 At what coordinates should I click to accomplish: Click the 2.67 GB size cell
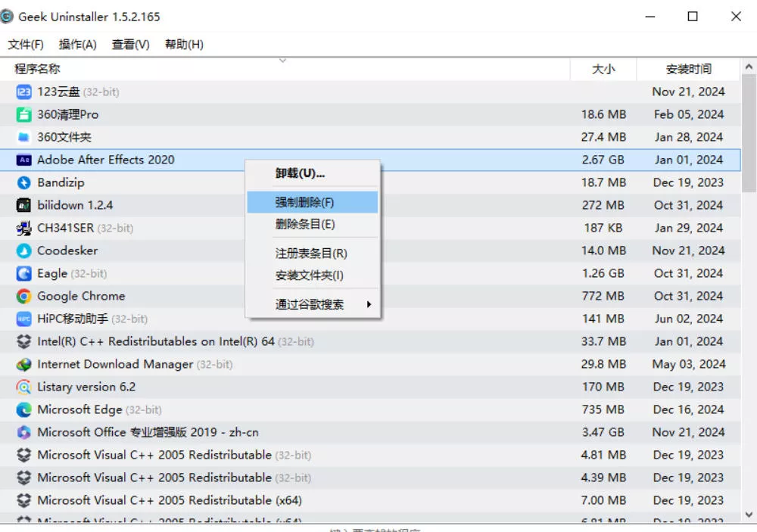point(603,160)
